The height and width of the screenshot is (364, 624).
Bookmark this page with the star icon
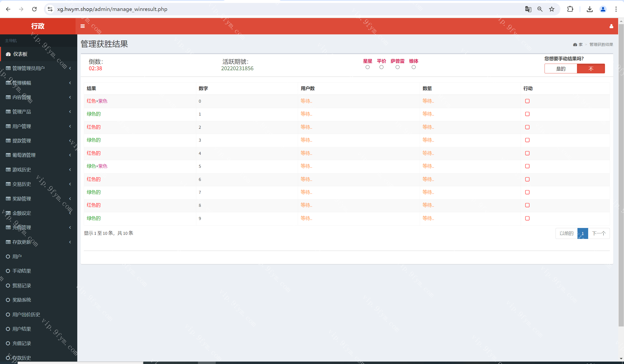(552, 9)
